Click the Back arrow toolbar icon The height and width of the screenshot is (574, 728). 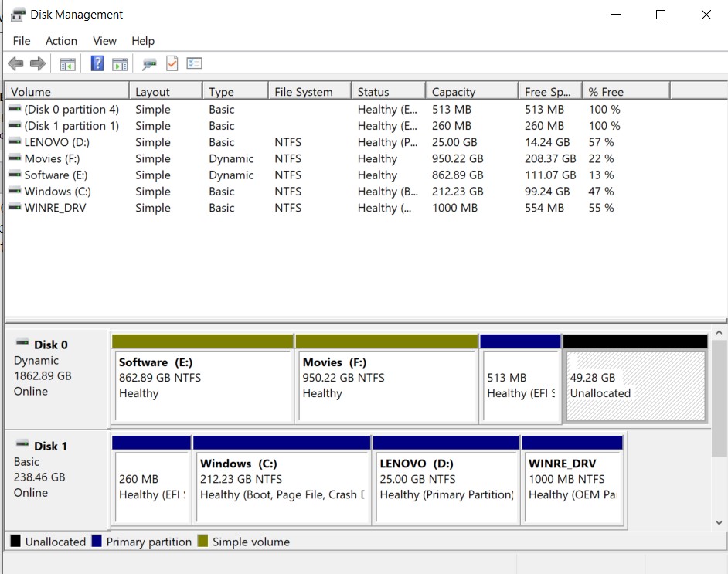click(15, 64)
